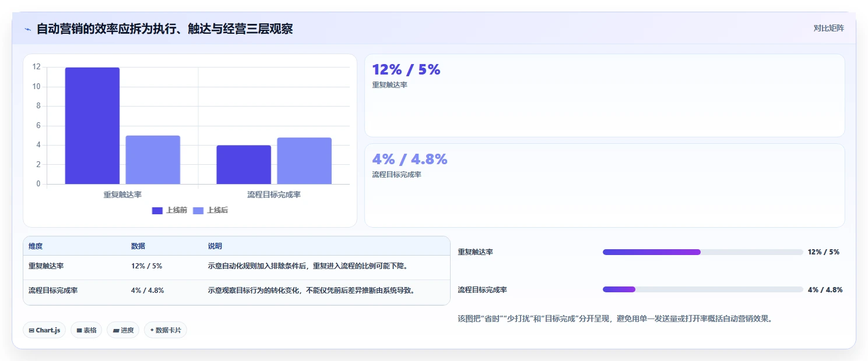Click the 上线前 bar for 流程目标完成率
The width and height of the screenshot is (868, 361).
[244, 165]
